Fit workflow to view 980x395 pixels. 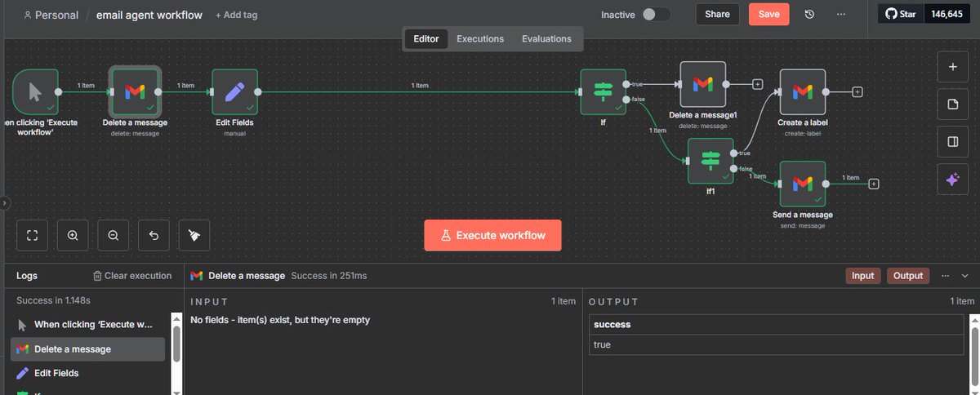point(33,235)
